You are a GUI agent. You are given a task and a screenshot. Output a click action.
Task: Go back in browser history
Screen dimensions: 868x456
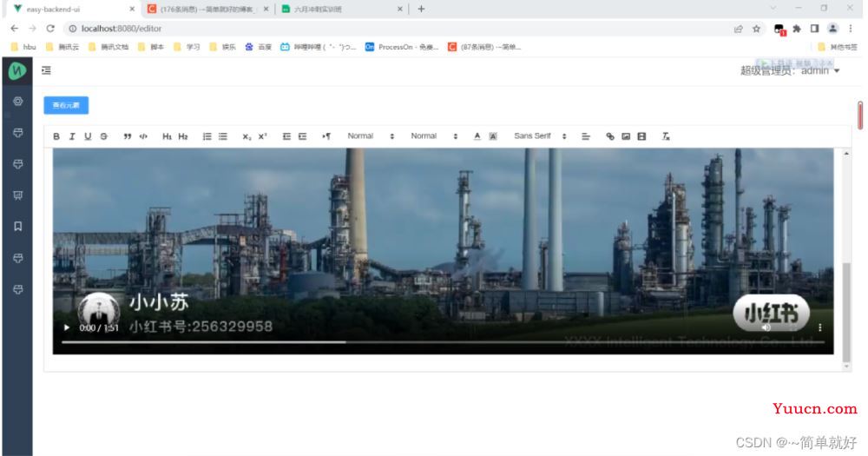[15, 29]
